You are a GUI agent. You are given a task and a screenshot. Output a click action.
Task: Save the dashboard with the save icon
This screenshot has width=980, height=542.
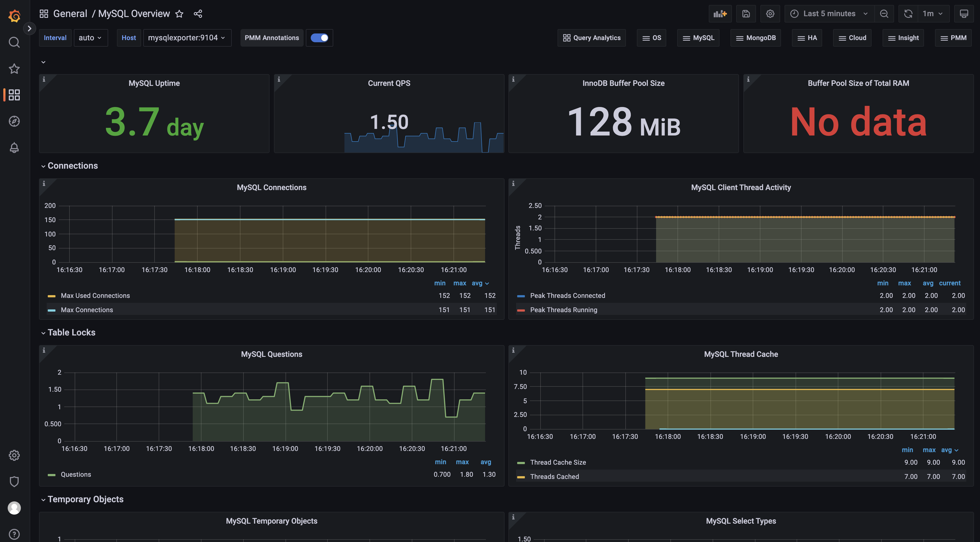[746, 14]
